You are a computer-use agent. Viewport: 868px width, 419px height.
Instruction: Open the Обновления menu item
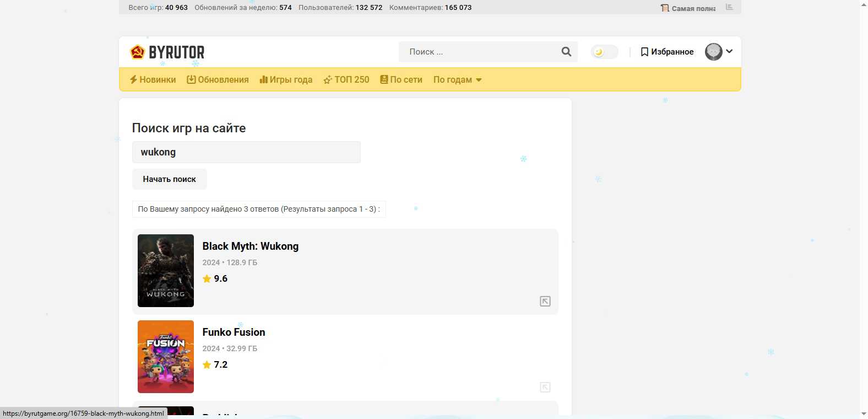(218, 79)
